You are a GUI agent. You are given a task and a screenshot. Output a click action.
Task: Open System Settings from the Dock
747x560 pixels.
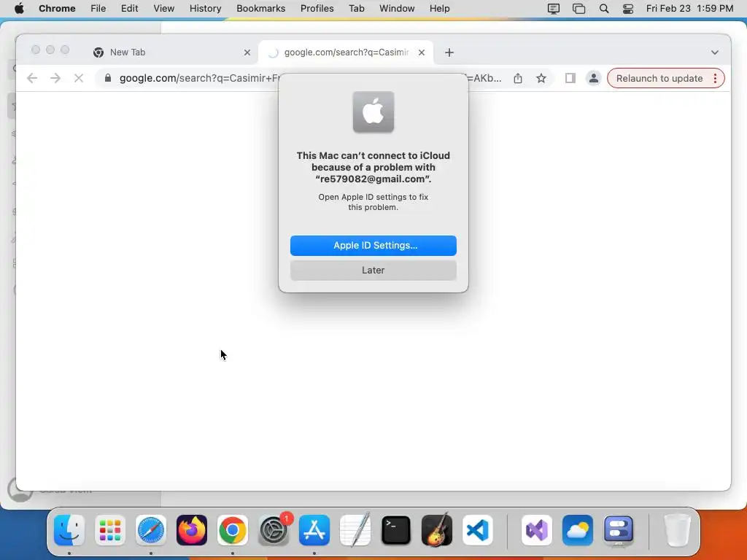point(274,530)
